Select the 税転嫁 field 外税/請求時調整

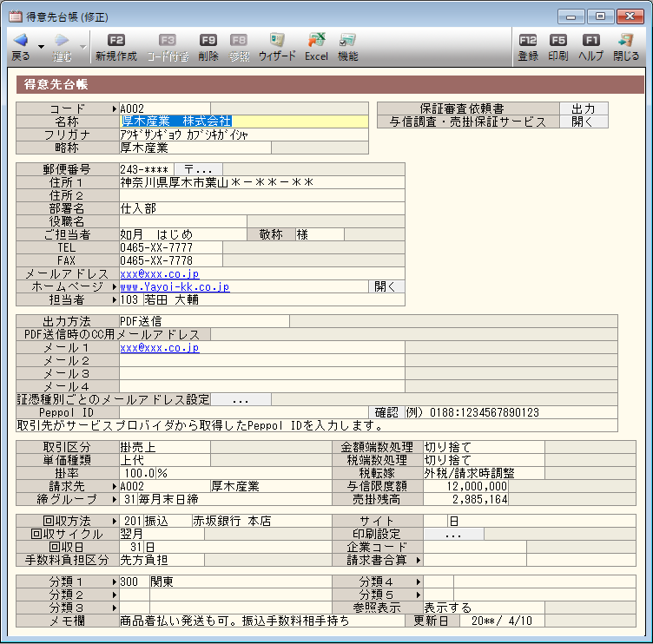tap(484, 473)
